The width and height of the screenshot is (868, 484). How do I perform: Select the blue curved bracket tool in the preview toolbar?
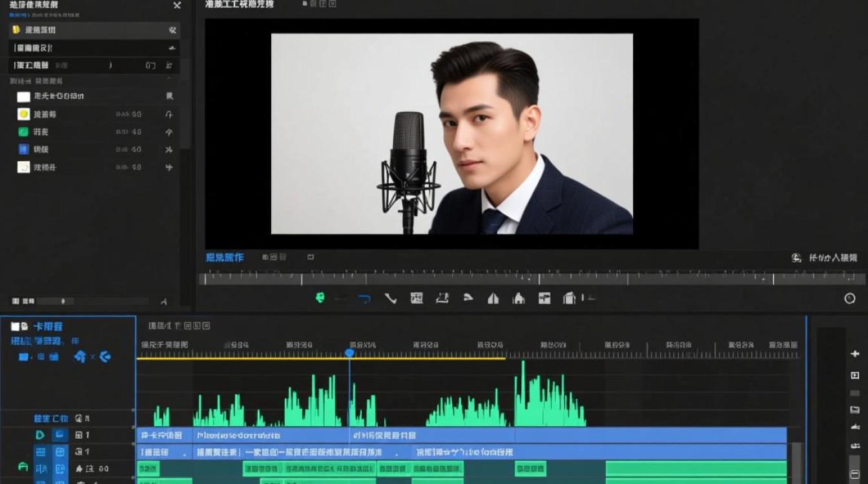click(364, 298)
